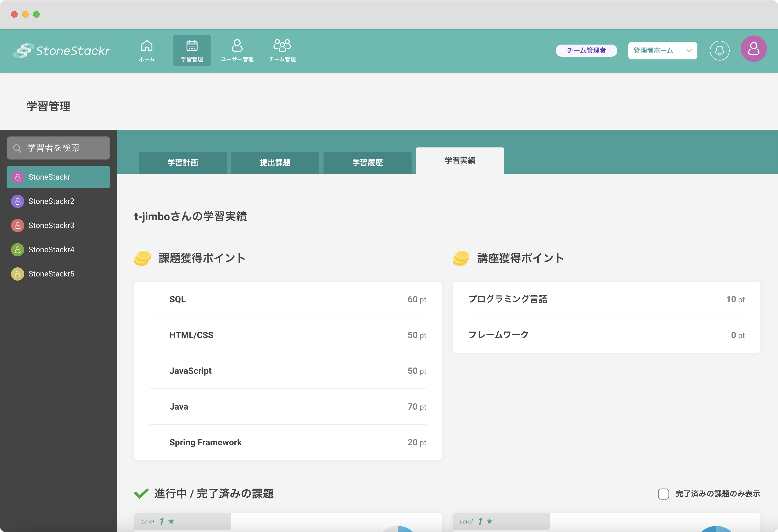Open ユーザー管理 user icon

[x=237, y=46]
